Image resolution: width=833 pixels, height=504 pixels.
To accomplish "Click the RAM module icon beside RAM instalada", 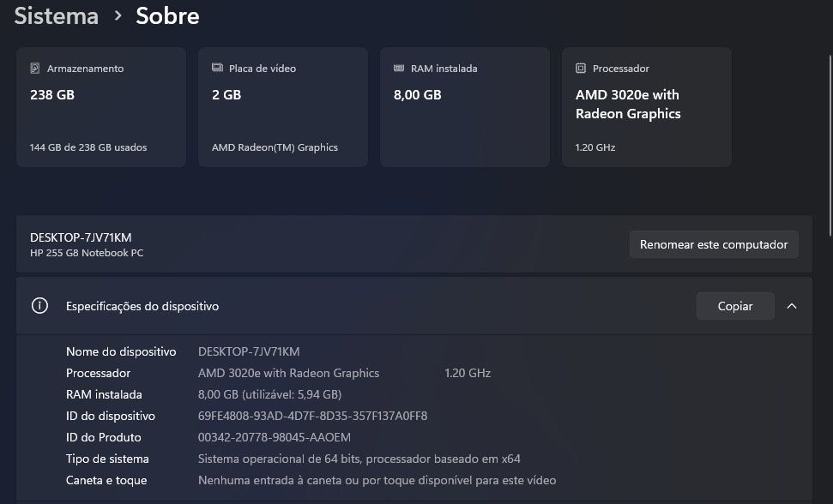I will click(399, 69).
